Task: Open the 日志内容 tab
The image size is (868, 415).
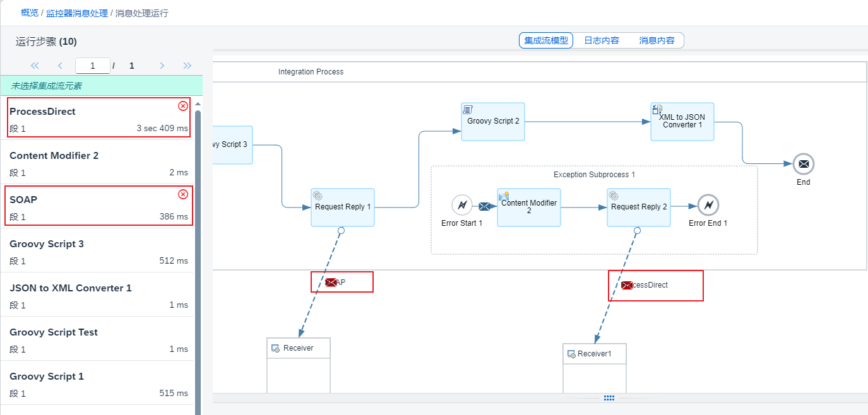Action: (x=601, y=40)
